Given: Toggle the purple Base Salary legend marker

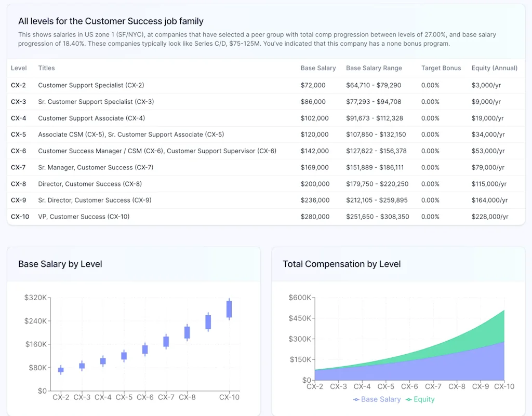Looking at the screenshot, I should [x=356, y=399].
